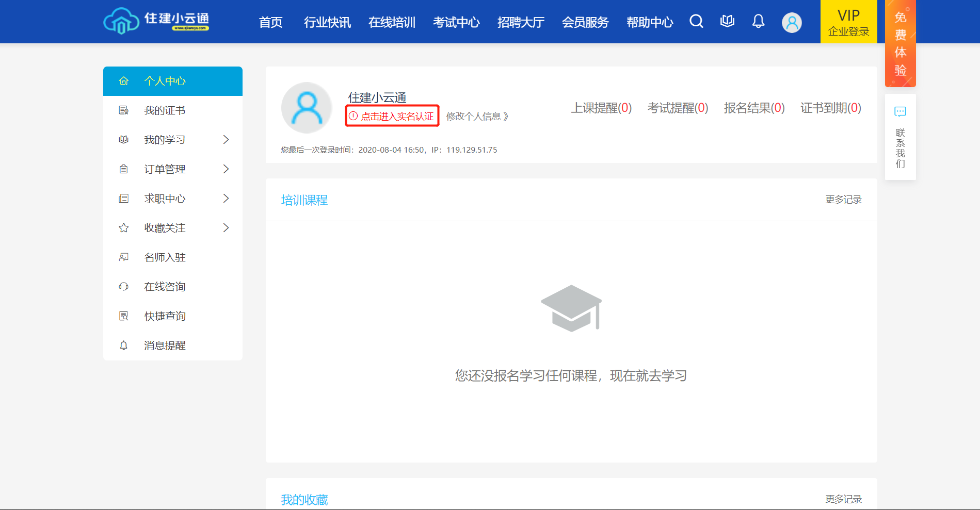The width and height of the screenshot is (980, 510).
Task: Click the search magnifier icon in header
Action: [x=696, y=21]
